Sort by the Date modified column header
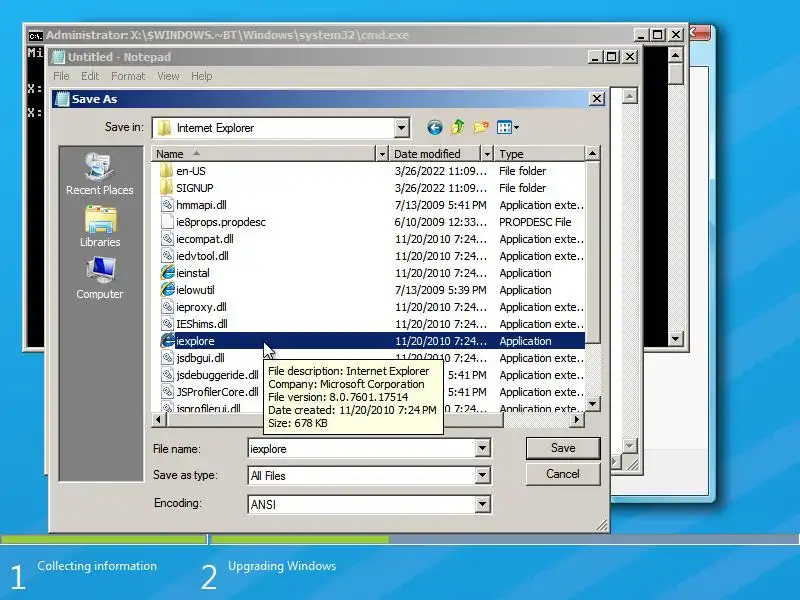This screenshot has height=600, width=800. (x=435, y=154)
